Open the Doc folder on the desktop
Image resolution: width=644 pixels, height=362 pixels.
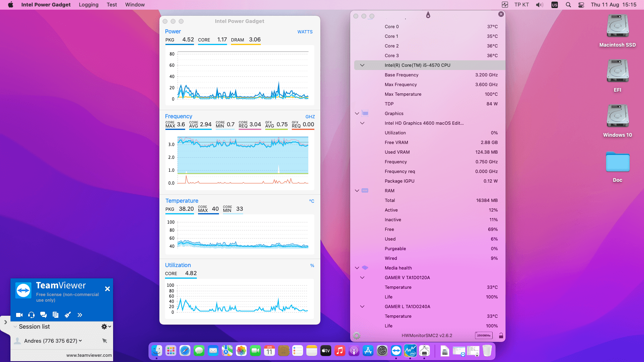pyautogui.click(x=617, y=167)
